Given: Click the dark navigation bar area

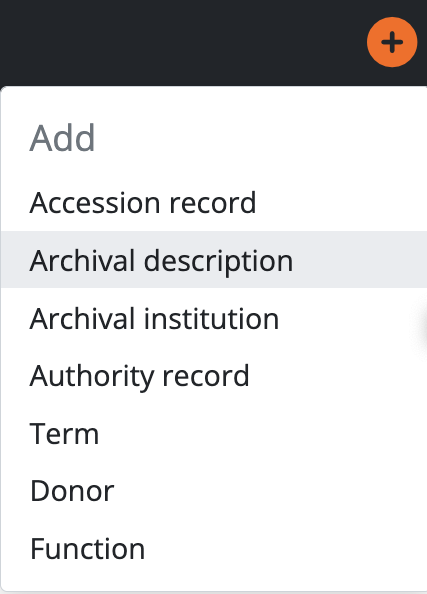Looking at the screenshot, I should (x=182, y=42).
